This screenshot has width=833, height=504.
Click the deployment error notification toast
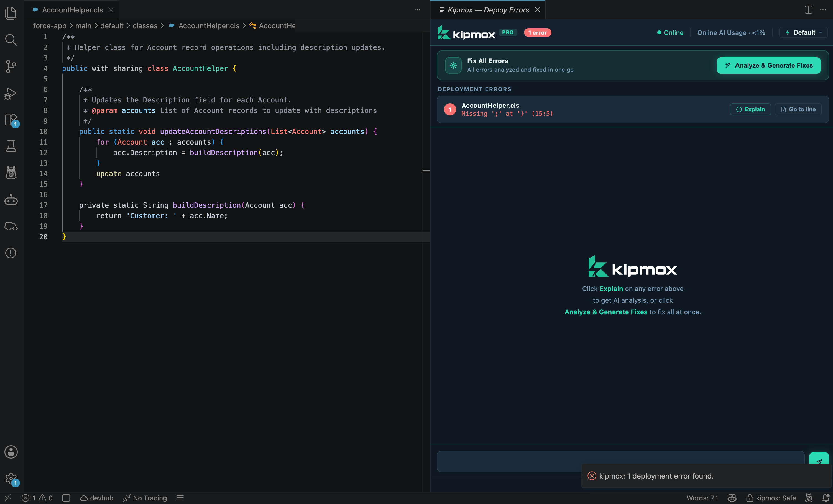point(707,476)
